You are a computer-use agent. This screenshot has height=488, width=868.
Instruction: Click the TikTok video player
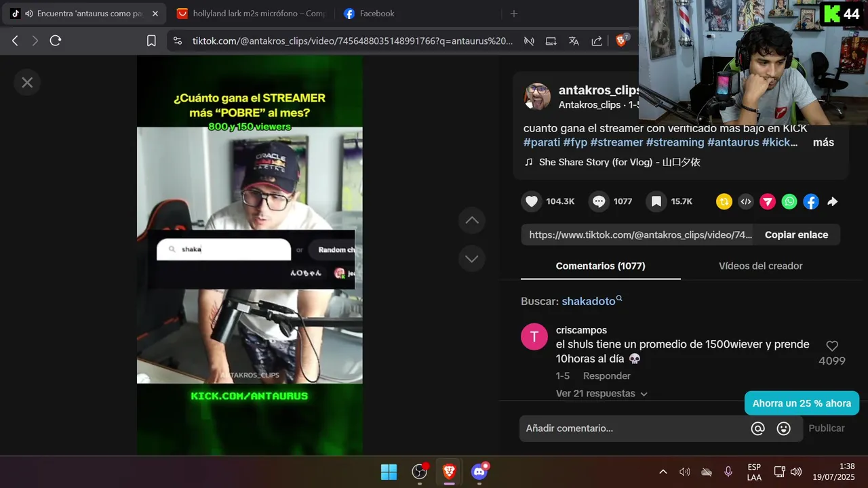click(250, 255)
